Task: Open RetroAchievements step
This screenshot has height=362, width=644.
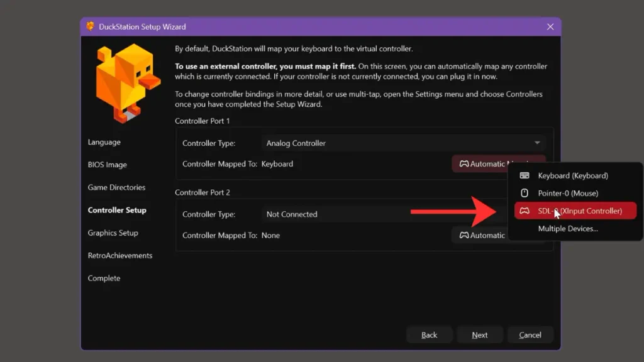Action: [120, 255]
